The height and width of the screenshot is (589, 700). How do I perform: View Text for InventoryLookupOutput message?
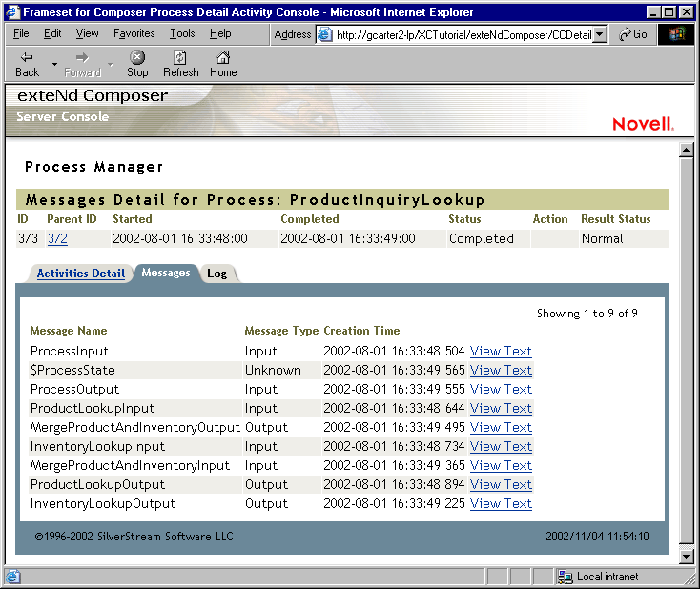[x=501, y=503]
